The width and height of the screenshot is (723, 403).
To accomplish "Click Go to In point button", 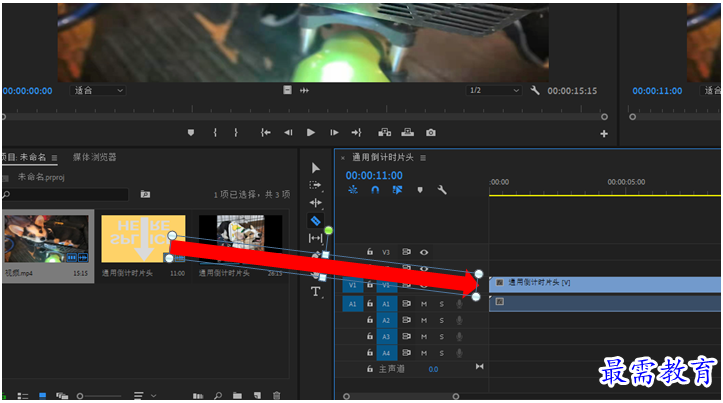I will click(266, 133).
